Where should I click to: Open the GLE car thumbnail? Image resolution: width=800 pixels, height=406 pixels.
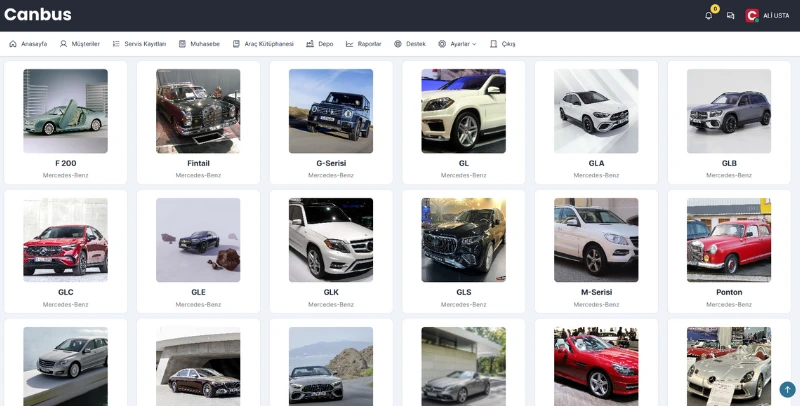(x=198, y=240)
